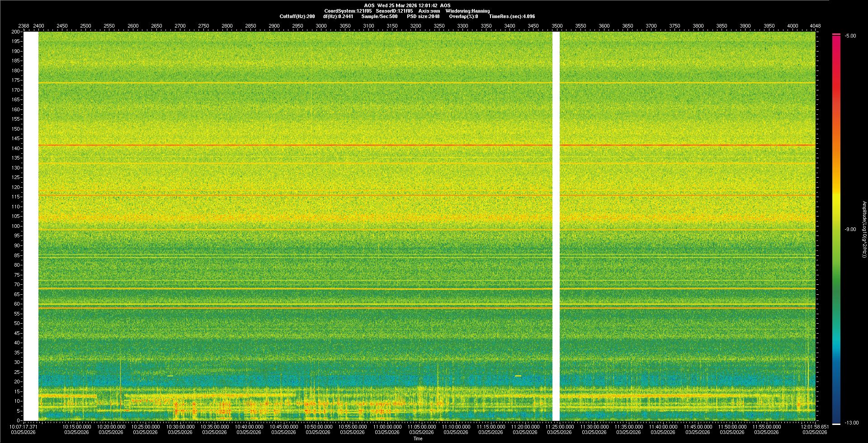868x443 pixels.
Task: Click the PSD size:2048 header text
Action: tap(423, 16)
